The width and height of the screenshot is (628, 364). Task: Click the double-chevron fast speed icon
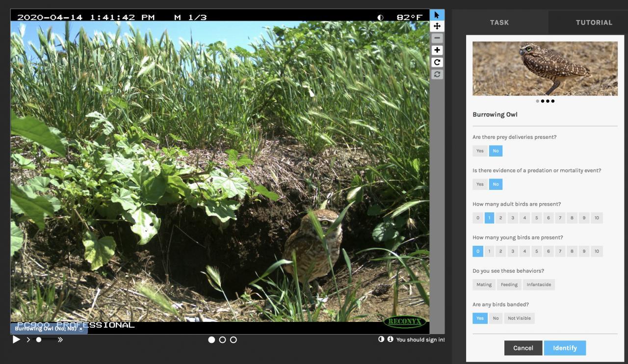pos(60,339)
